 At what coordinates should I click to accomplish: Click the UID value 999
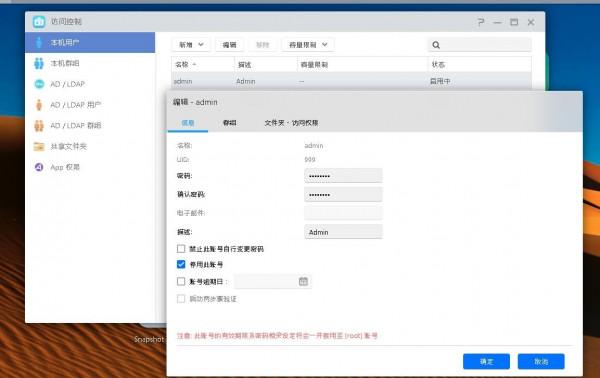[x=310, y=159]
